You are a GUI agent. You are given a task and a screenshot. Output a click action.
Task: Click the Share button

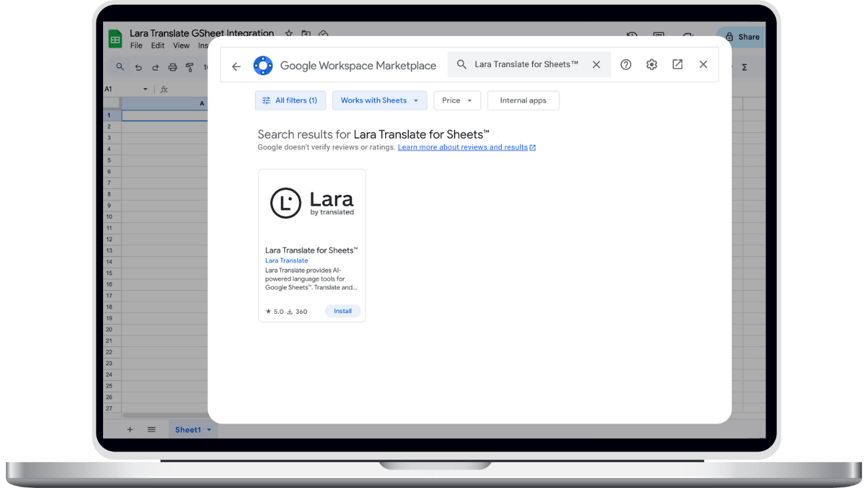point(745,37)
